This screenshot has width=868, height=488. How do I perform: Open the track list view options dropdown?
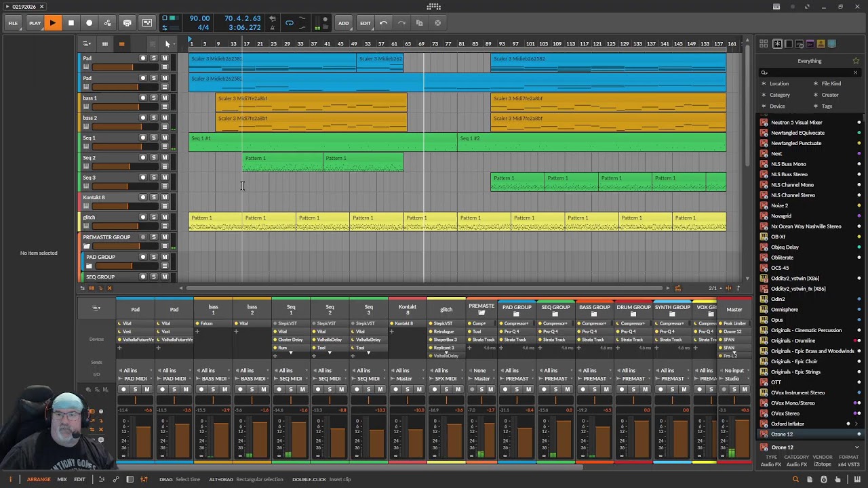(x=87, y=44)
